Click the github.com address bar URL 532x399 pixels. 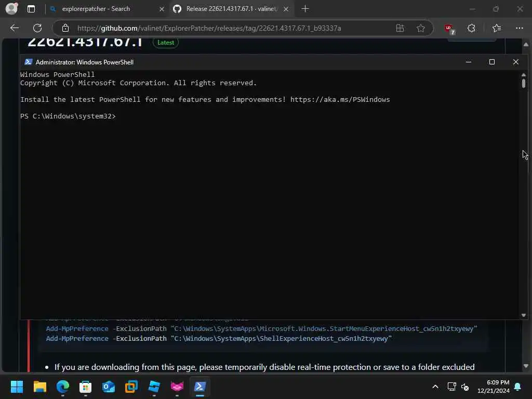click(x=209, y=28)
